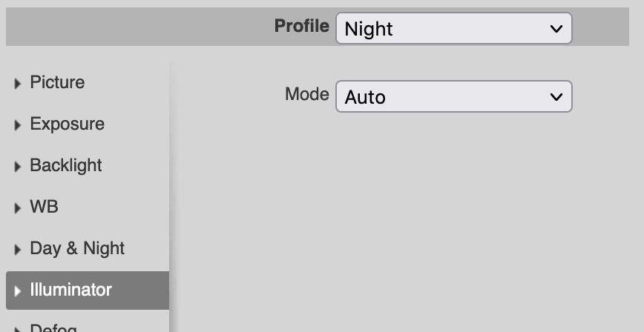The width and height of the screenshot is (644, 332).
Task: Open the WB settings section
Action: point(88,207)
